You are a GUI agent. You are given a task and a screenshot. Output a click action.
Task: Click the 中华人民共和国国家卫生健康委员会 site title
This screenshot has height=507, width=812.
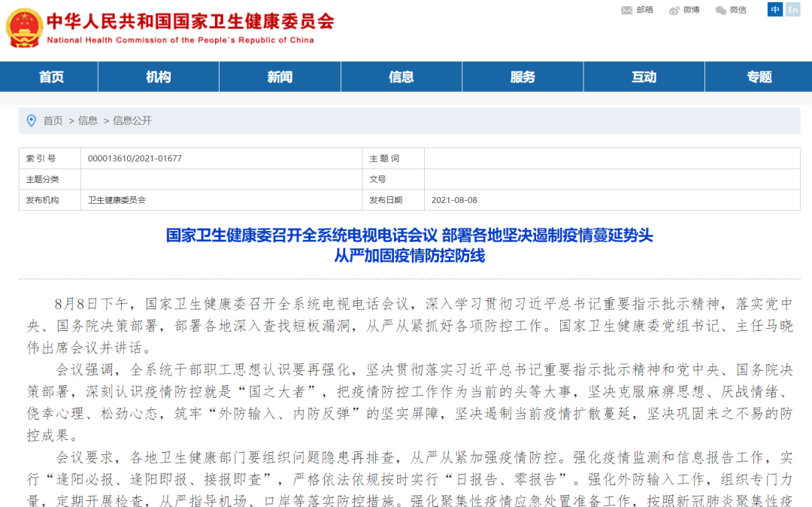pyautogui.click(x=190, y=21)
